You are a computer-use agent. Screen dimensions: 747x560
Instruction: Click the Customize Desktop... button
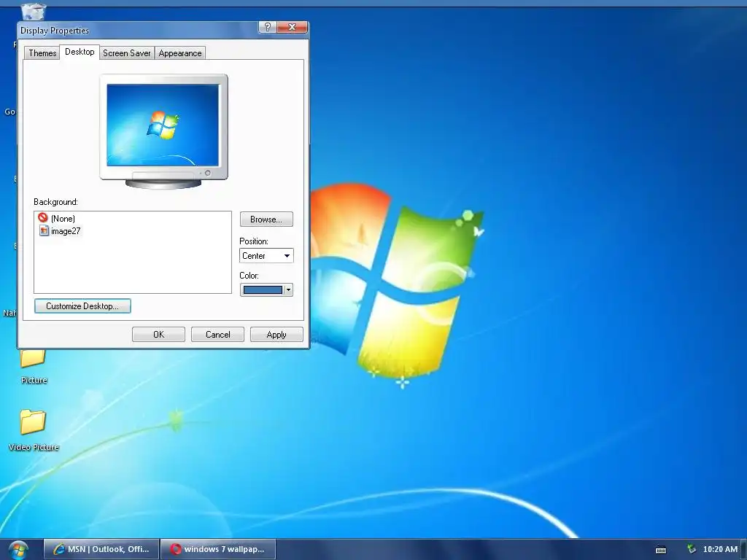coord(82,306)
